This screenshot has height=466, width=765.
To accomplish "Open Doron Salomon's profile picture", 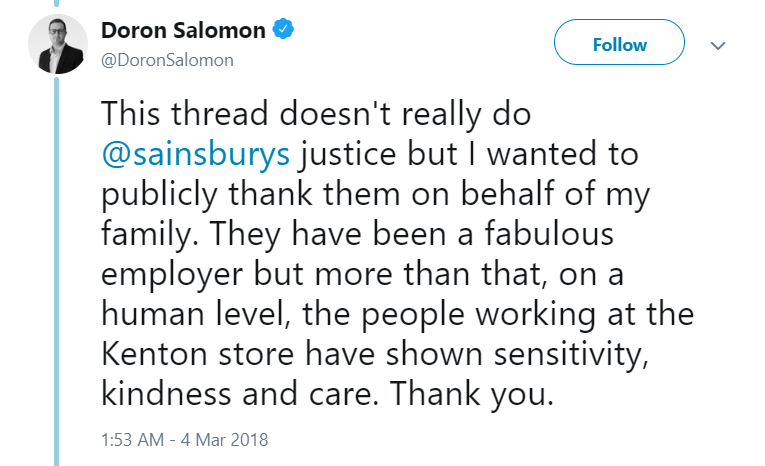I will (58, 44).
